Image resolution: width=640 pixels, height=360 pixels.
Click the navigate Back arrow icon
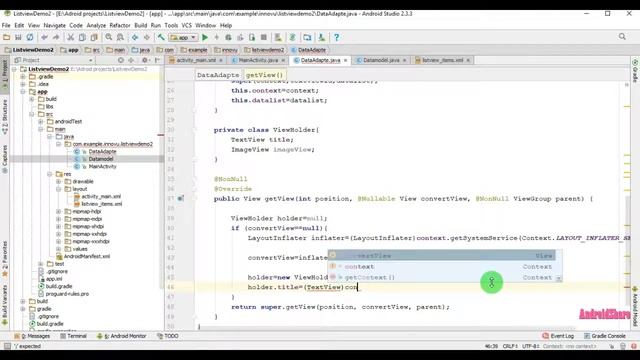(135, 37)
